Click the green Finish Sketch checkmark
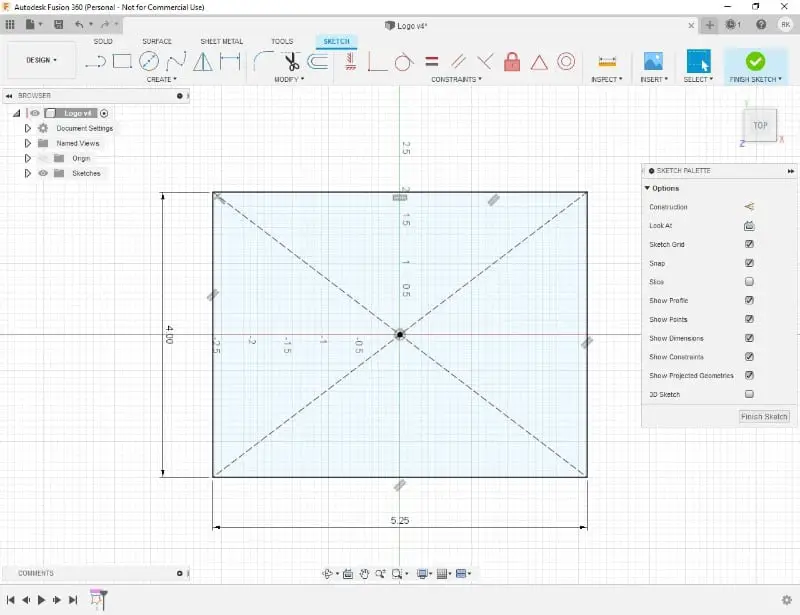This screenshot has width=800, height=615. 755,61
